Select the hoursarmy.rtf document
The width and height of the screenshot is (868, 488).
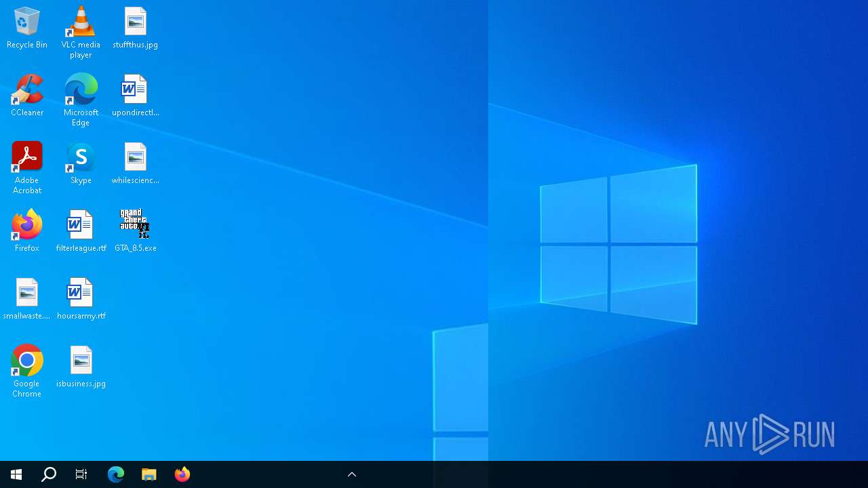pos(81,299)
